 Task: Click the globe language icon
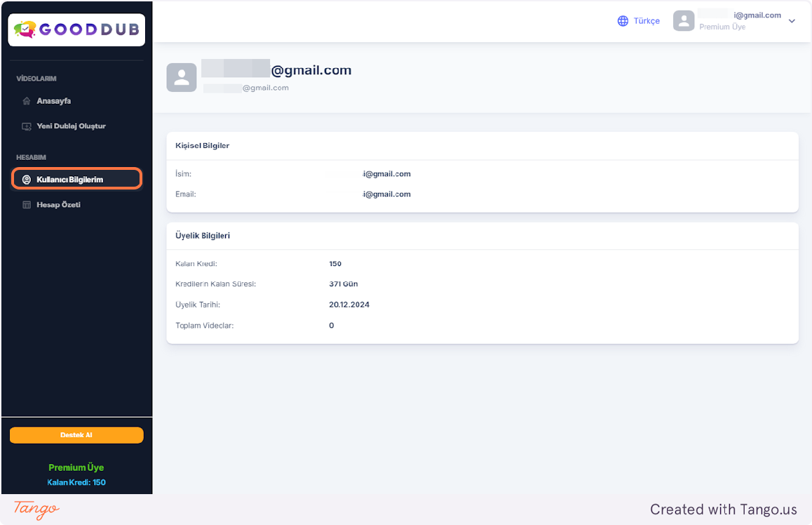(x=623, y=21)
